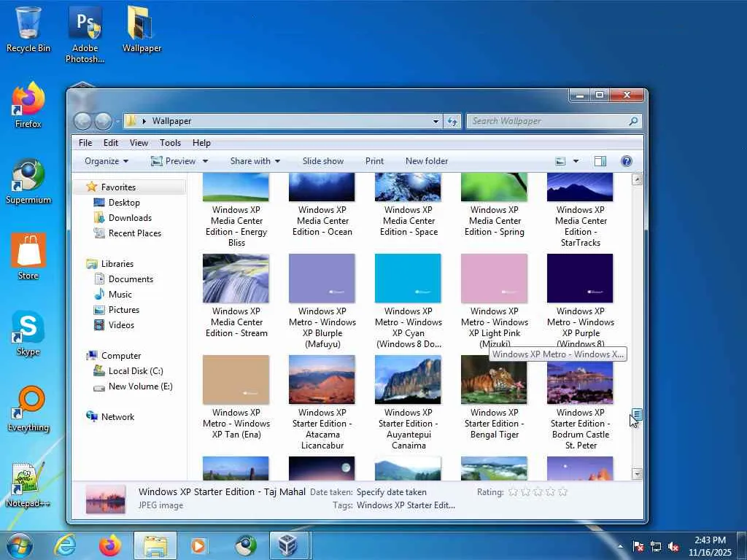
Task: Click the Change your view icon
Action: click(561, 161)
